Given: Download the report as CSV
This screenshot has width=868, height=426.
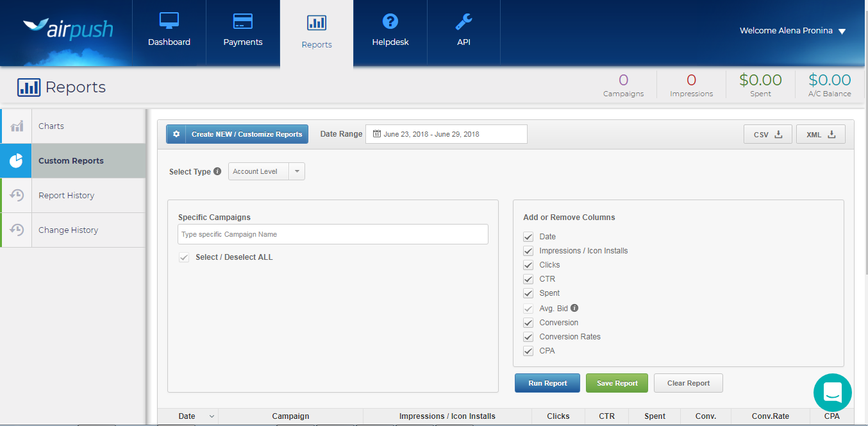Looking at the screenshot, I should [768, 135].
